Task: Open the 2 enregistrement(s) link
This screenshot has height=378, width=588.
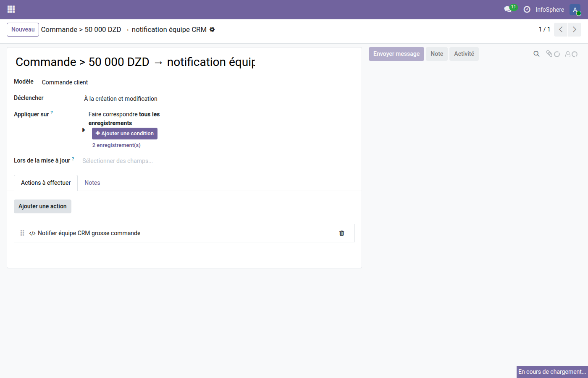Action: (116, 145)
